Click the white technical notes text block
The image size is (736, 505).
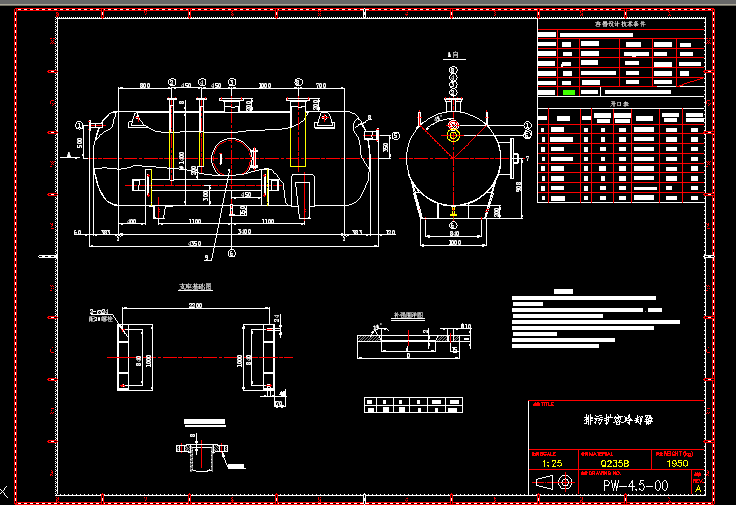(x=580, y=320)
